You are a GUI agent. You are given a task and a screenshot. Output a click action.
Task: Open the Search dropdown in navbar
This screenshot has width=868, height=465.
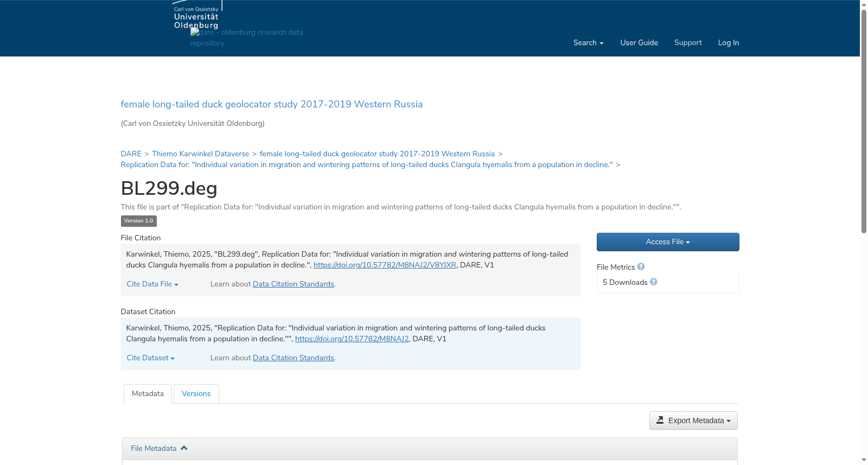click(588, 43)
